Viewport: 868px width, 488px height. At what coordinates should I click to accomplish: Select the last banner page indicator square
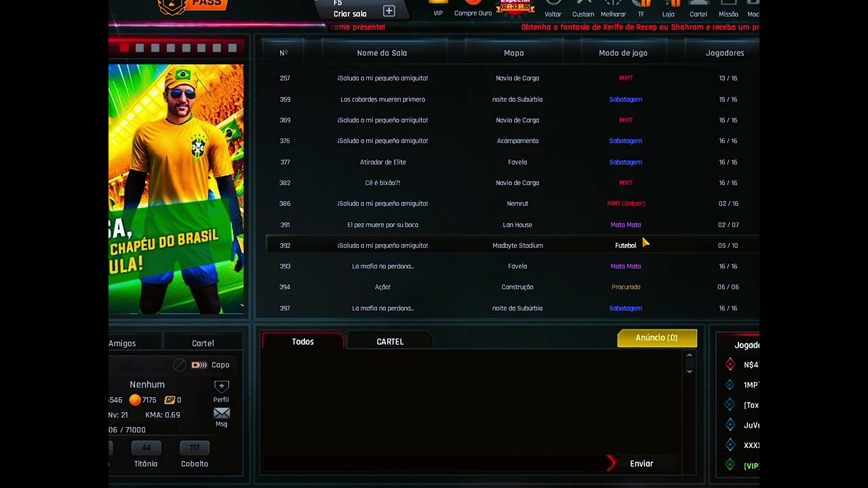(x=233, y=47)
